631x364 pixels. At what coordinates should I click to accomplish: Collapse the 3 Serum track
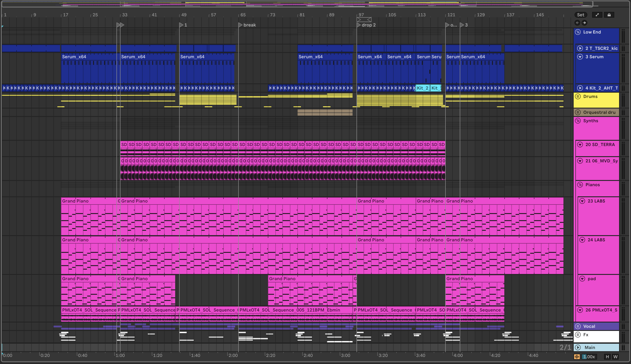tap(580, 57)
